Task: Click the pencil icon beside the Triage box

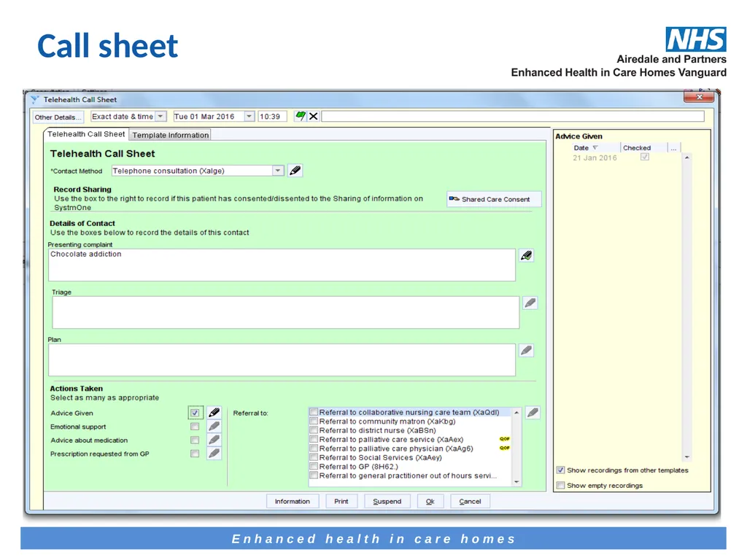Action: (x=530, y=303)
